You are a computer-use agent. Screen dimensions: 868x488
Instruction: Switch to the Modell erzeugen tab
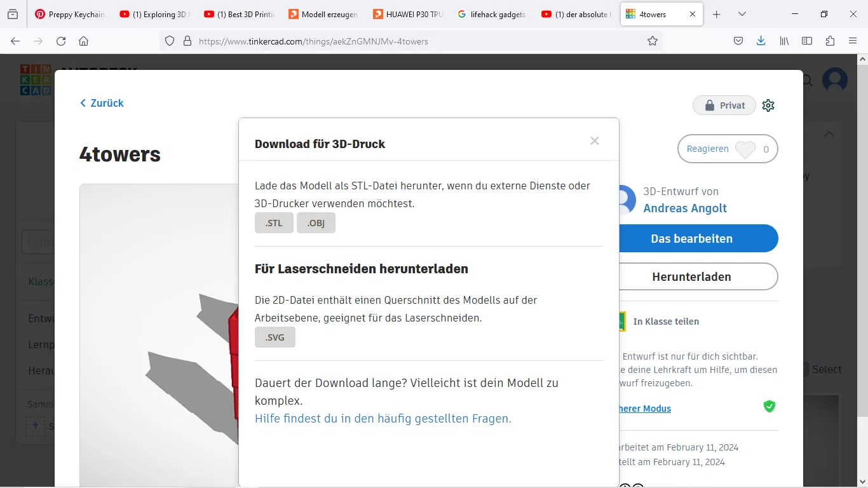[x=323, y=14]
